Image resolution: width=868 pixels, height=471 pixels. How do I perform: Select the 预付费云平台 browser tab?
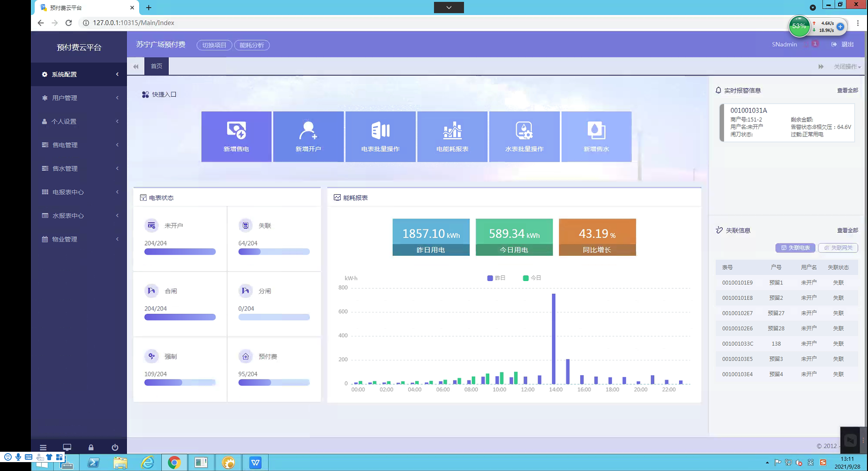tap(87, 8)
